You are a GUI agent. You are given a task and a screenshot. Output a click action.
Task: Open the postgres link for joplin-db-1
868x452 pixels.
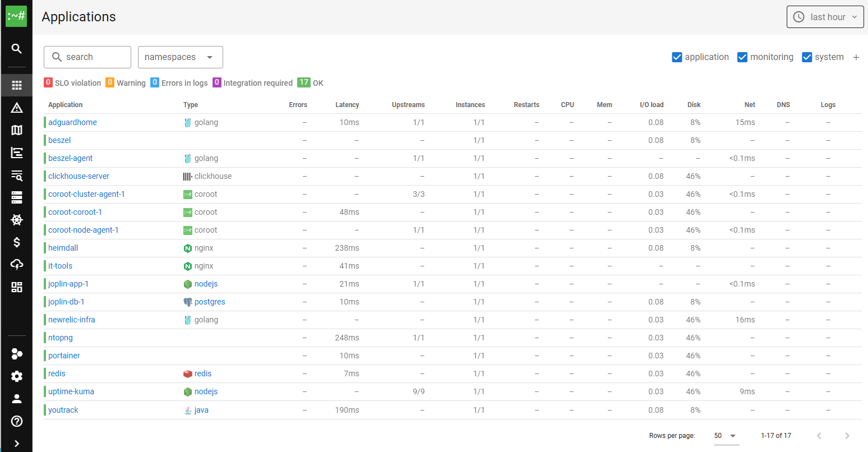[x=210, y=301]
